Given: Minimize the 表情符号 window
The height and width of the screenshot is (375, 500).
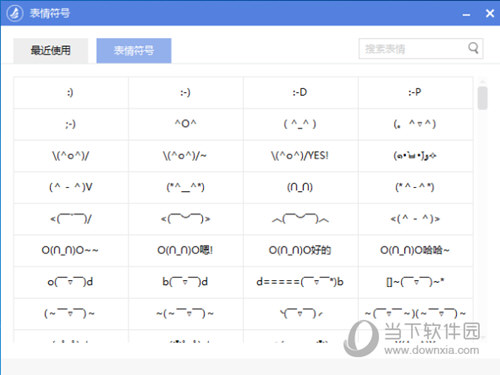Looking at the screenshot, I should click(x=466, y=14).
